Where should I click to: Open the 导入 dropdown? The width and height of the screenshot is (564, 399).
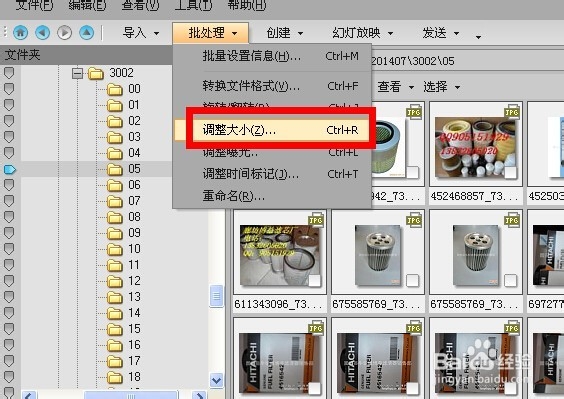tap(141, 33)
